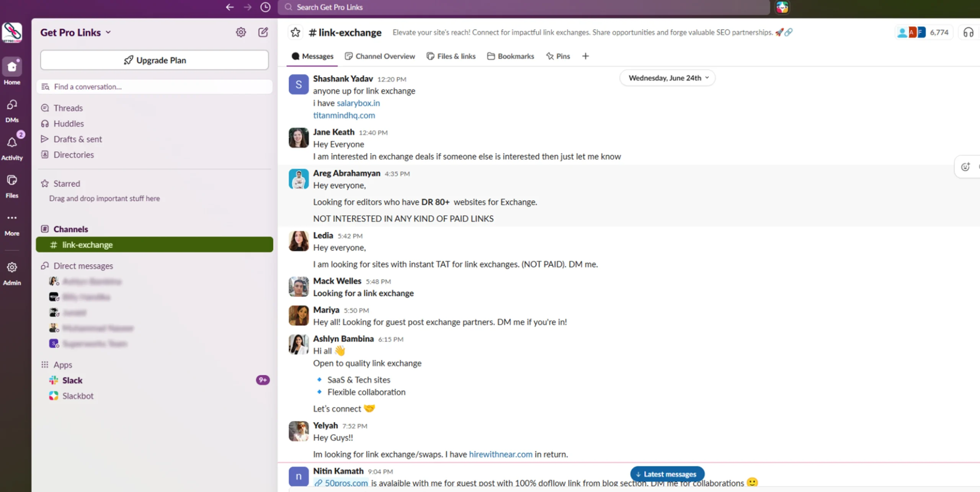Screen dimensions: 980x492
Task: Select the link-exchange channel in sidebar
Action: [x=154, y=245]
